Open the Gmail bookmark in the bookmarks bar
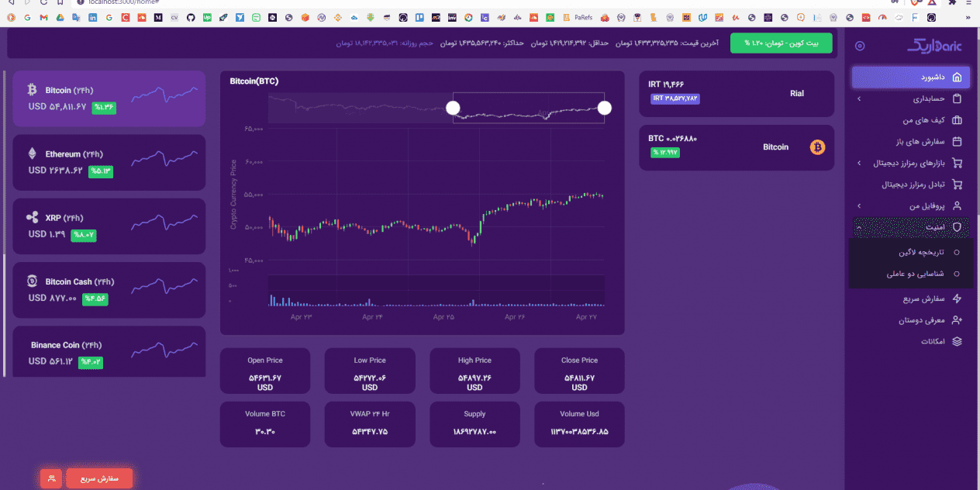Viewport: 980px width, 490px height. [x=43, y=17]
